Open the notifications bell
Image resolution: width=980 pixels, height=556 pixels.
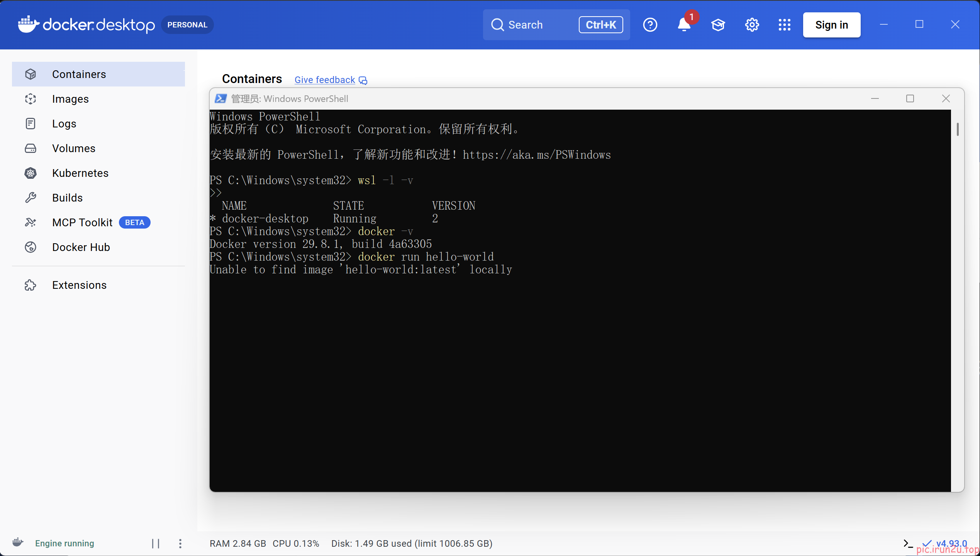point(684,25)
